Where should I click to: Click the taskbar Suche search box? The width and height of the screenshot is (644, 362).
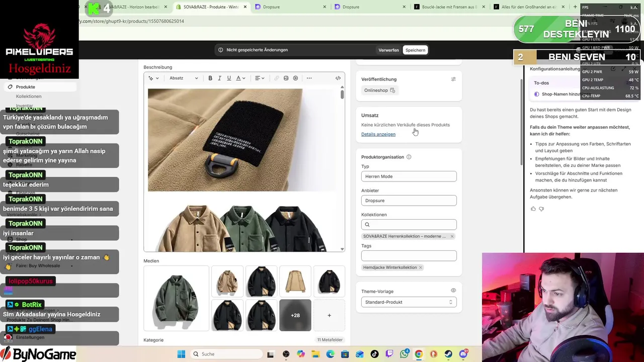click(x=225, y=354)
